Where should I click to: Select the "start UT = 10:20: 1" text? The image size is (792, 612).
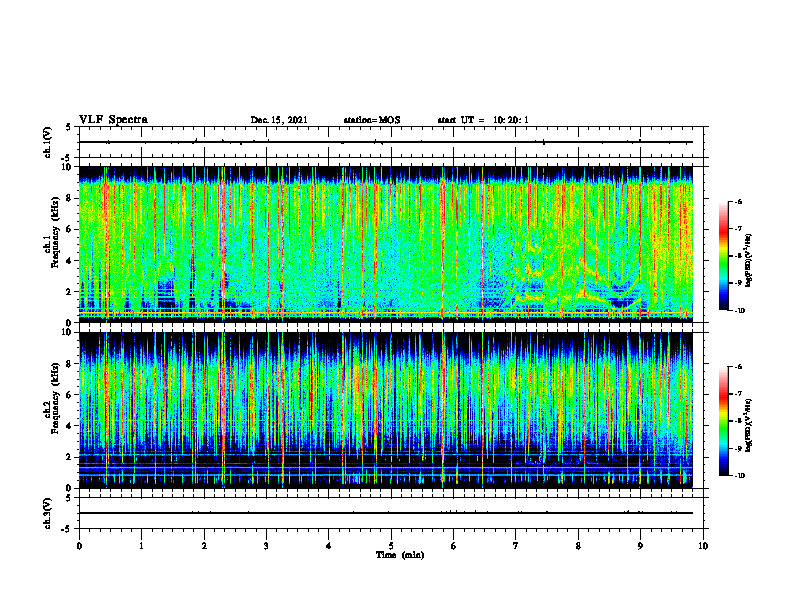pos(483,120)
